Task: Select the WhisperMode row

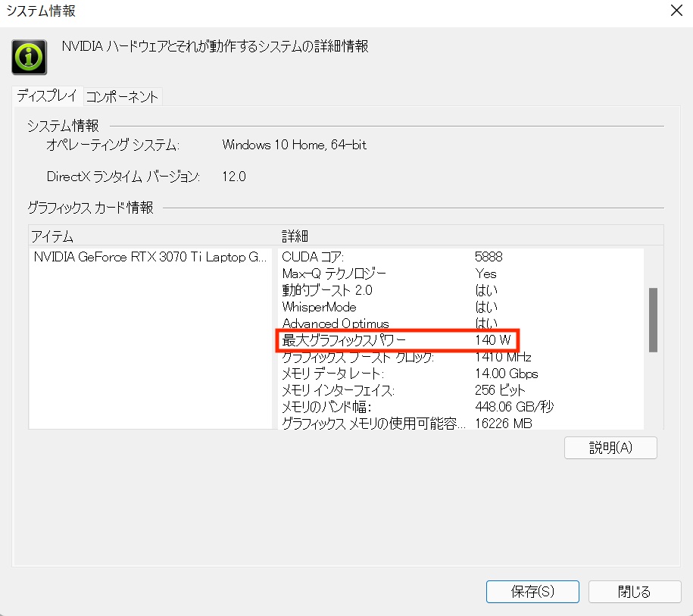Action: (x=460, y=307)
